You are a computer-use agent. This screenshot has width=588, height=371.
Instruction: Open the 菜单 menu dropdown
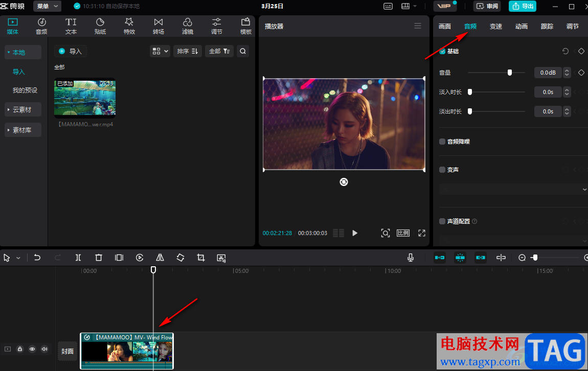pos(47,6)
